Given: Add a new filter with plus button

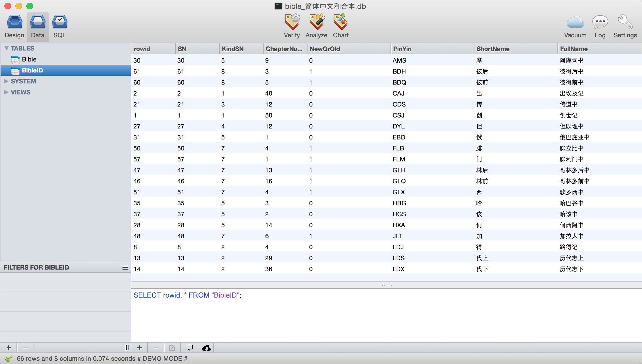Looking at the screenshot, I should [9, 348].
